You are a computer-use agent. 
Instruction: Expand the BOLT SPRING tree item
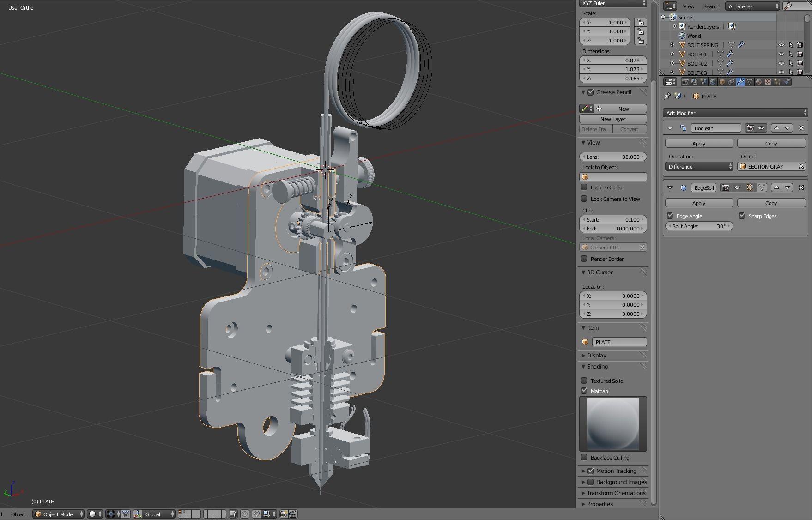click(673, 45)
